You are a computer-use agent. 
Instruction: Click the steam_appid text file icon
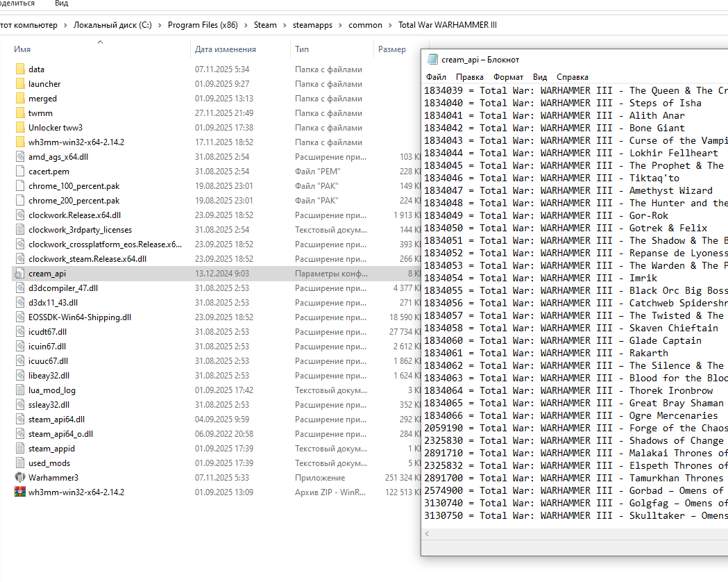(x=20, y=448)
